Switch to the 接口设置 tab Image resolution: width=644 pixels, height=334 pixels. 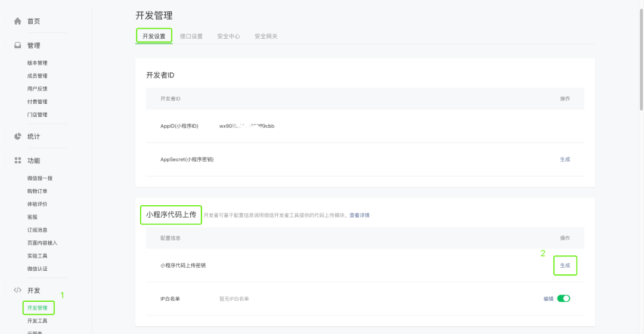pos(191,36)
